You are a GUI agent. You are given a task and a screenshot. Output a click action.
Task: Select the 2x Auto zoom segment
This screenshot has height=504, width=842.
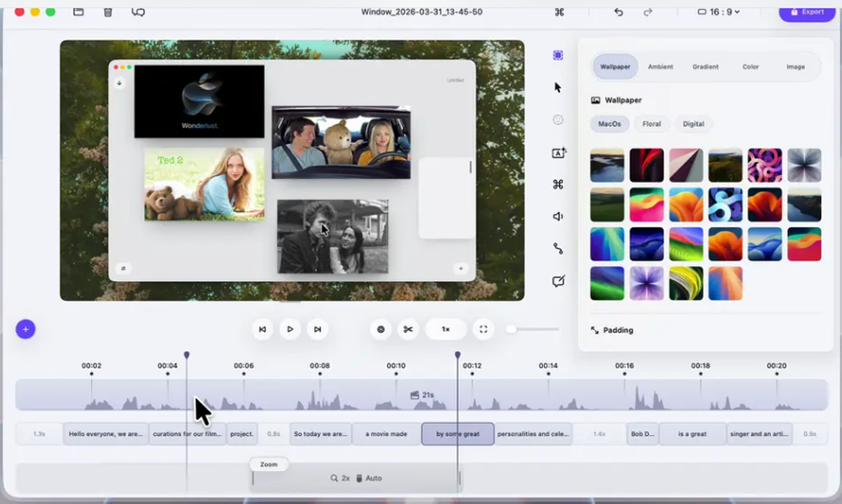356,478
